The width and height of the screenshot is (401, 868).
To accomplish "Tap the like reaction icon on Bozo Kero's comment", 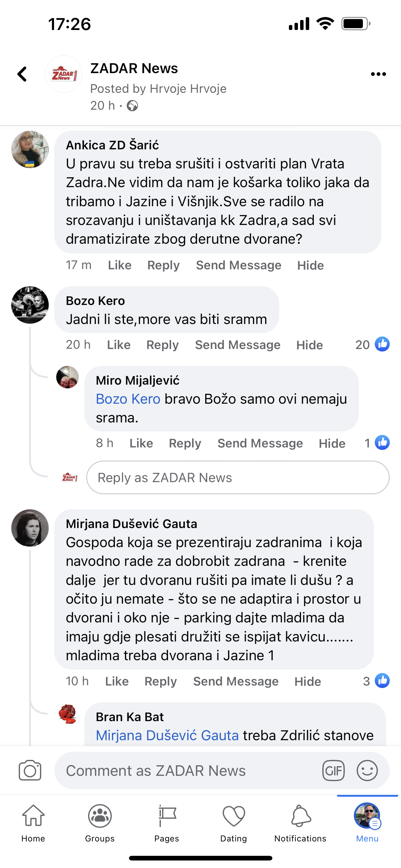I will pyautogui.click(x=382, y=344).
